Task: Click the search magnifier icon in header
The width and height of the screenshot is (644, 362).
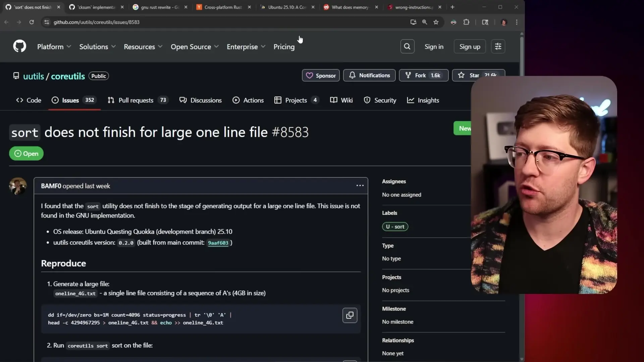Action: [407, 47]
